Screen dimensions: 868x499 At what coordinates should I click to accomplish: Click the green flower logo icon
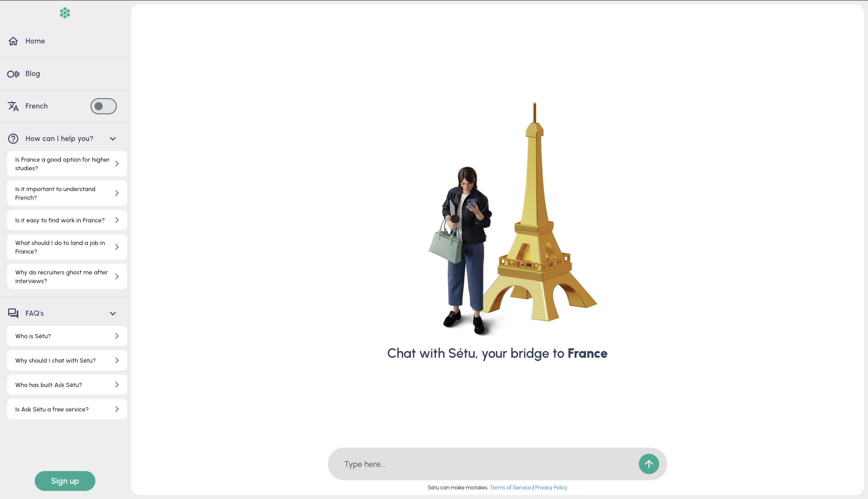[x=65, y=13]
